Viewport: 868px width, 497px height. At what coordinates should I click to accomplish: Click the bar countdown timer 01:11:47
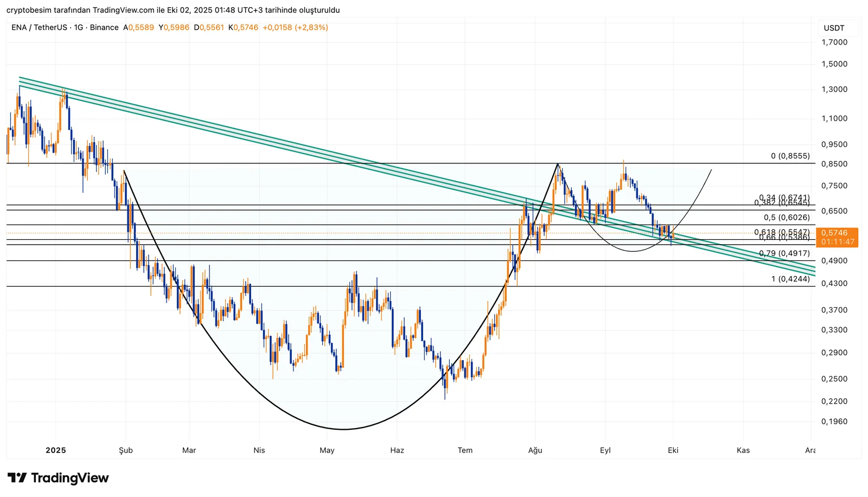[838, 242]
